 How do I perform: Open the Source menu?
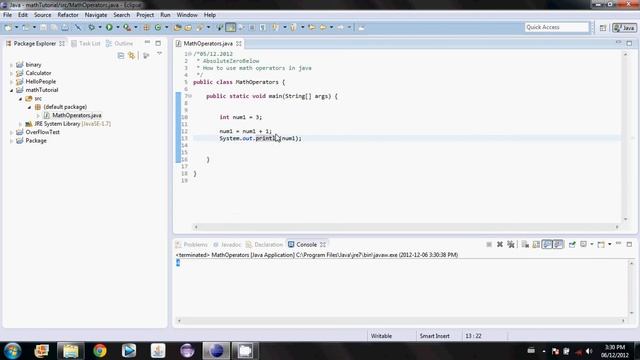(x=42, y=15)
